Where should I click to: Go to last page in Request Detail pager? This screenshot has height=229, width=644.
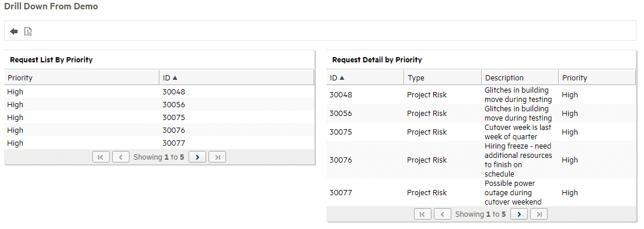(x=539, y=214)
